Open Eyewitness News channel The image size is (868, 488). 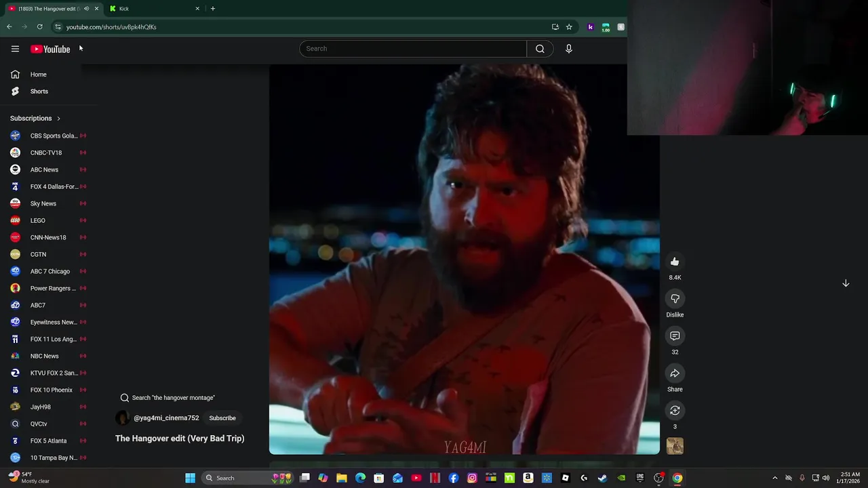[47, 322]
